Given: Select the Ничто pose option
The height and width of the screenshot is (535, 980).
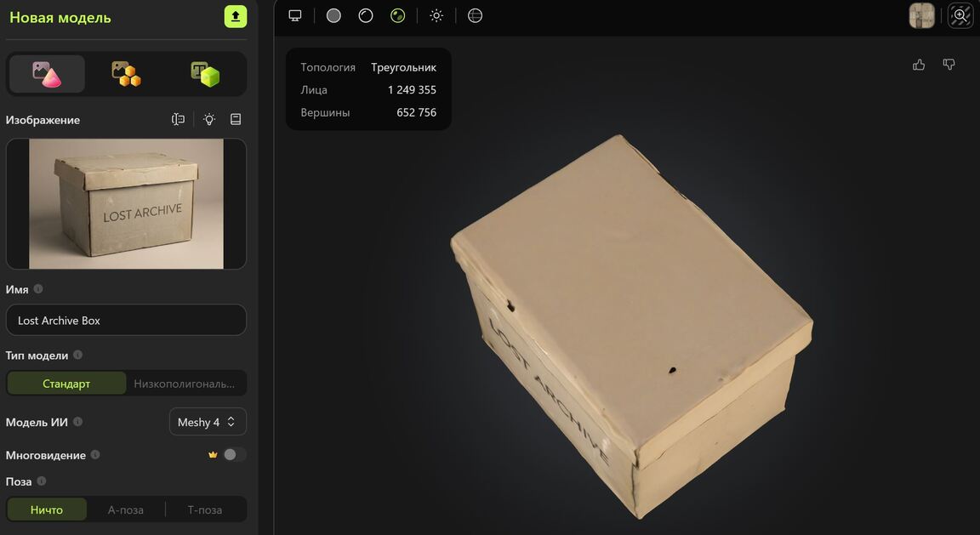Looking at the screenshot, I should click(47, 509).
